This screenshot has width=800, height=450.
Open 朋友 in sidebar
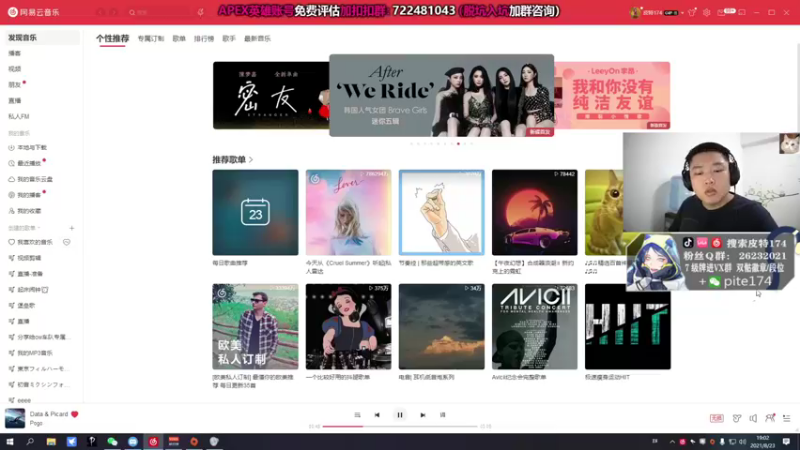point(14,85)
